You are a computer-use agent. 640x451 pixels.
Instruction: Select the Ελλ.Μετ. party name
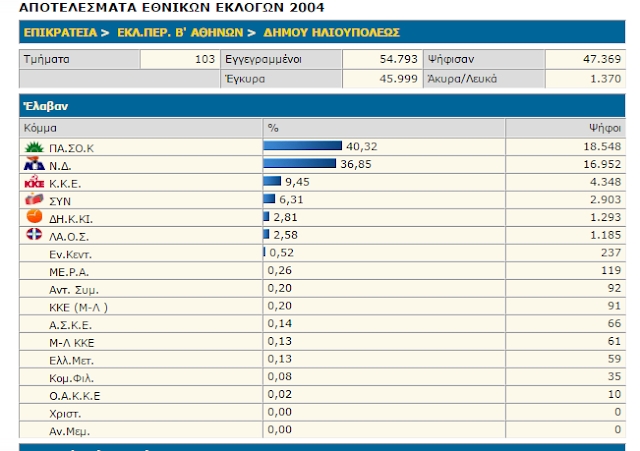[71, 361]
